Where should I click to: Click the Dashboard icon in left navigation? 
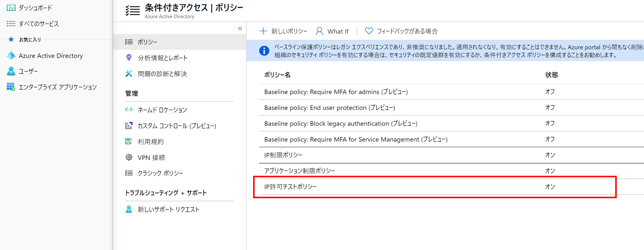11,8
